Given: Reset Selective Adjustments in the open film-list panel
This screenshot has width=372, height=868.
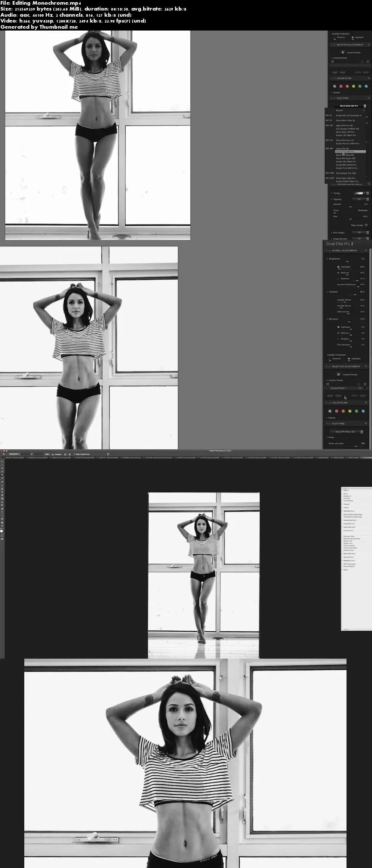Looking at the screenshot, I should 369,45.
